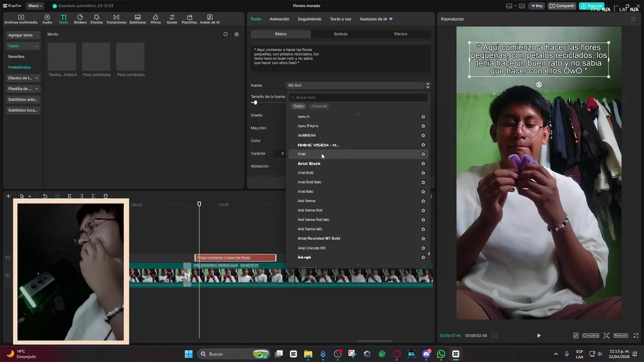Open File Explorer from the taskbar
Viewport: 644px width, 362px height.
[308, 354]
